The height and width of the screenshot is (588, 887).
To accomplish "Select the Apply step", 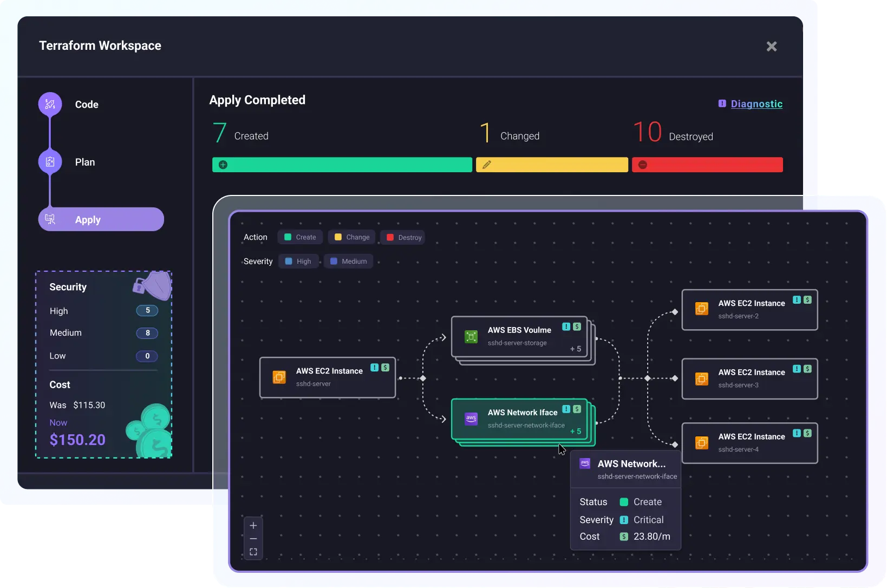I will (101, 219).
